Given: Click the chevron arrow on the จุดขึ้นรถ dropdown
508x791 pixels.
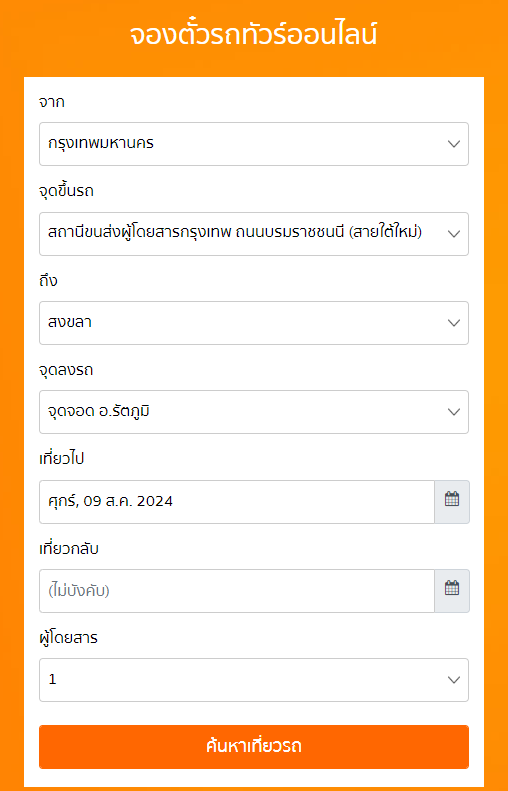Looking at the screenshot, I should click(454, 234).
